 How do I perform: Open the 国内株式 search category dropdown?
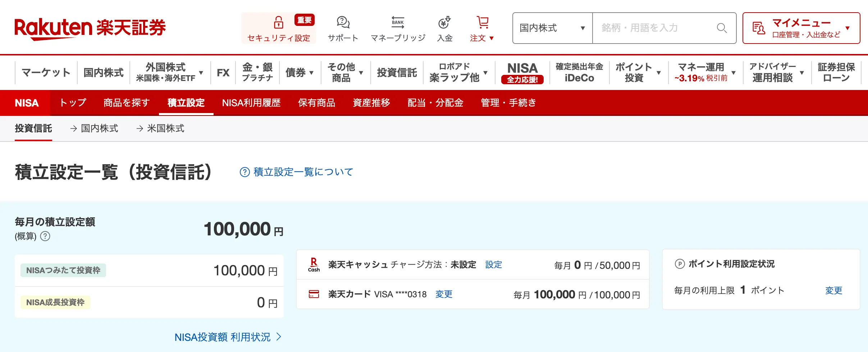pyautogui.click(x=552, y=28)
